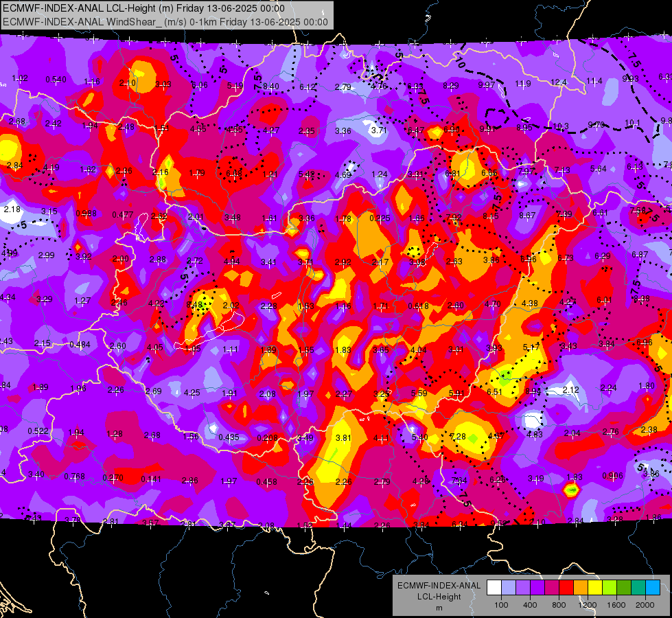672x618 pixels.
Task: Click the wind shear value '9.97'
Action: pos(487,85)
